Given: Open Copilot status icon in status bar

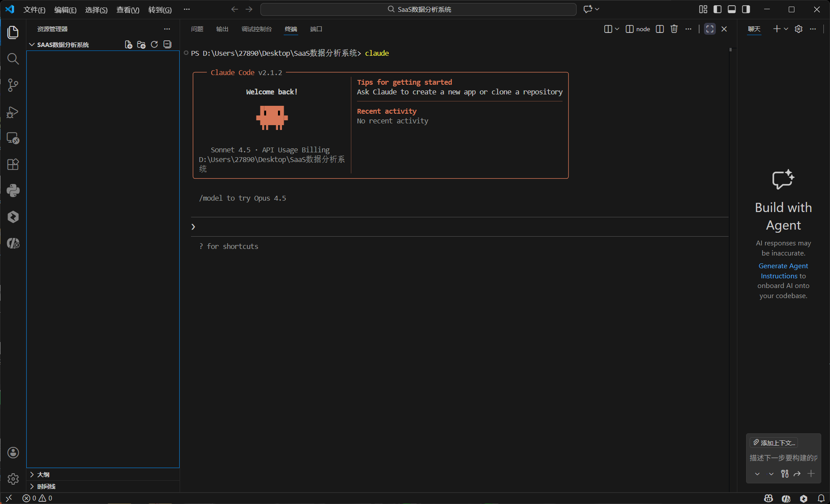Looking at the screenshot, I should [768, 498].
